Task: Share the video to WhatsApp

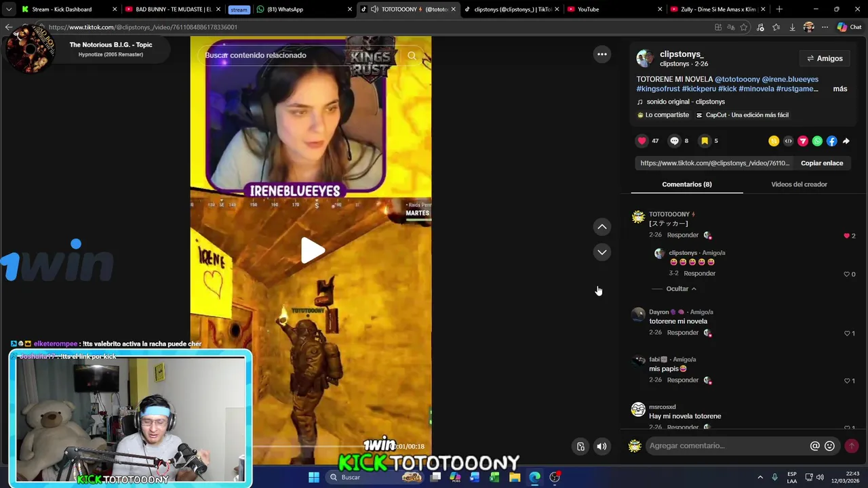Action: tap(817, 141)
